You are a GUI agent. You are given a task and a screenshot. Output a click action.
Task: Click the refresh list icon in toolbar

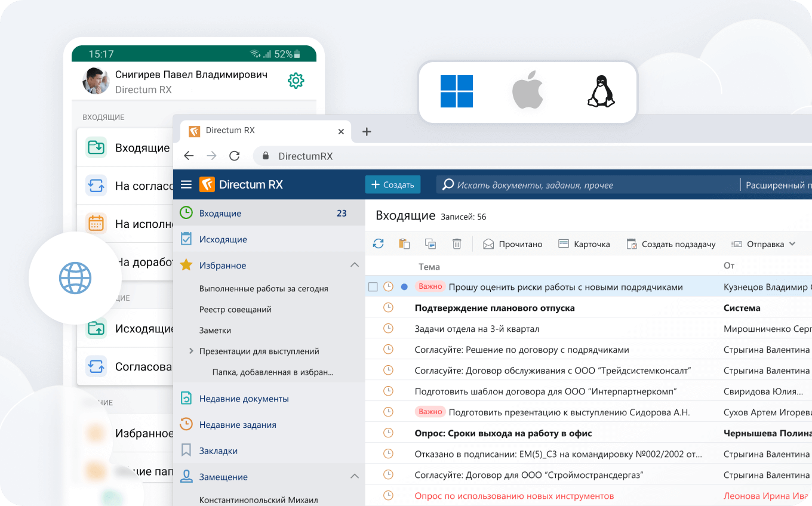click(x=378, y=243)
